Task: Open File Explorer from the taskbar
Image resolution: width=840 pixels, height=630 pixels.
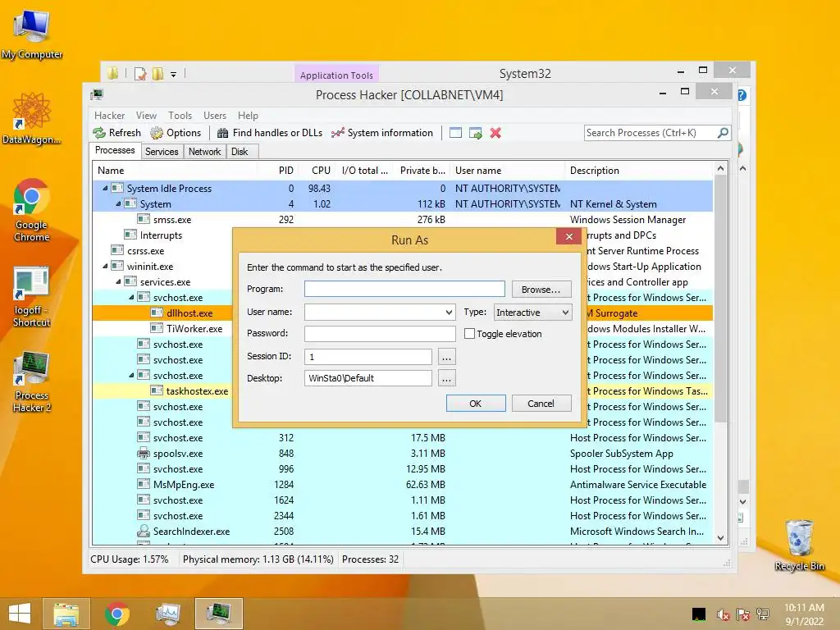Action: pos(66,614)
